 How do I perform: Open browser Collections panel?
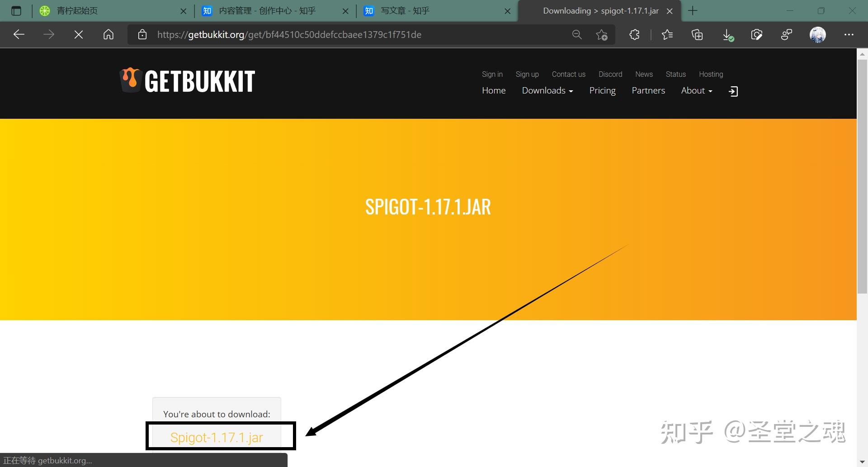pos(697,34)
